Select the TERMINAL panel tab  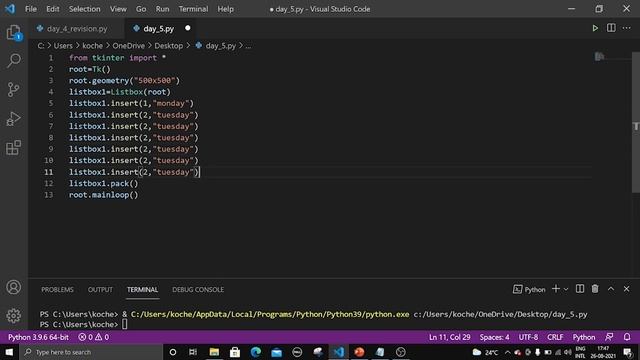click(142, 289)
